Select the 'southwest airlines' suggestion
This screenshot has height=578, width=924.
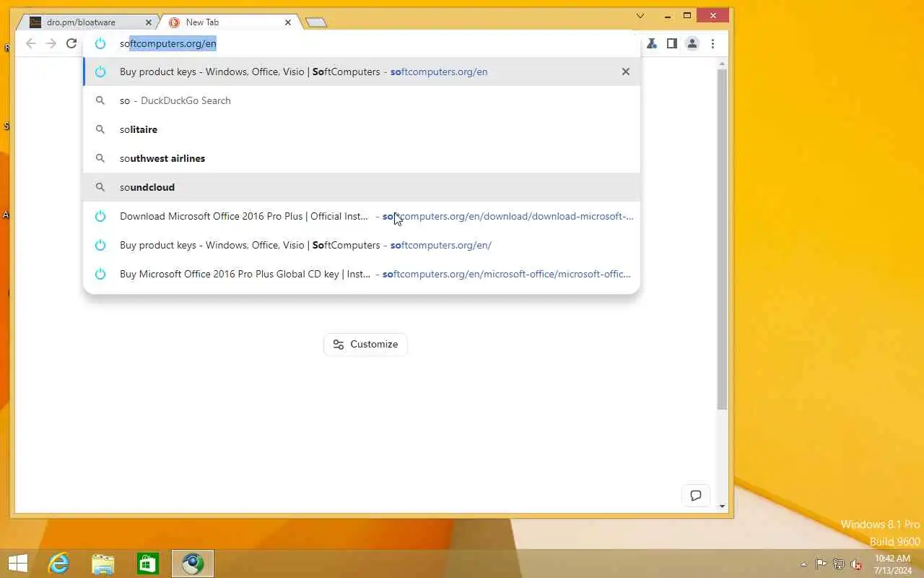coord(362,158)
